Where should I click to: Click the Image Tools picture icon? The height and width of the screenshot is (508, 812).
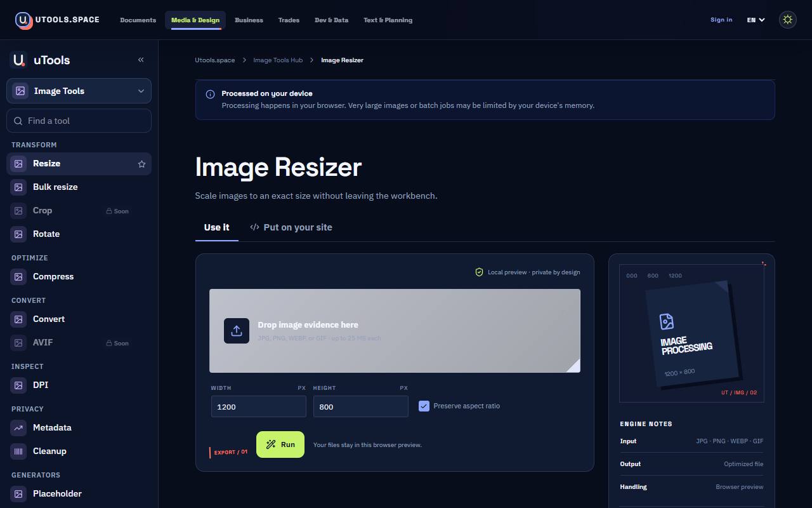pos(20,91)
